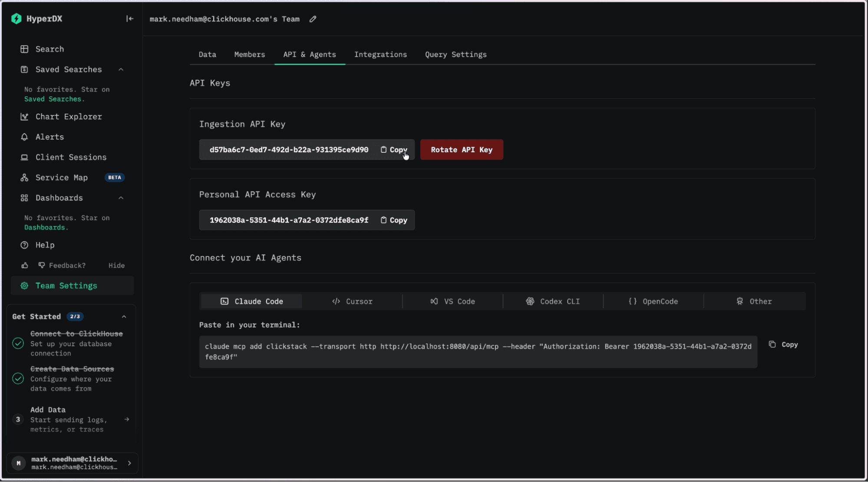Click the thumbs-up feedback icon
The height and width of the screenshot is (482, 868).
tap(25, 266)
